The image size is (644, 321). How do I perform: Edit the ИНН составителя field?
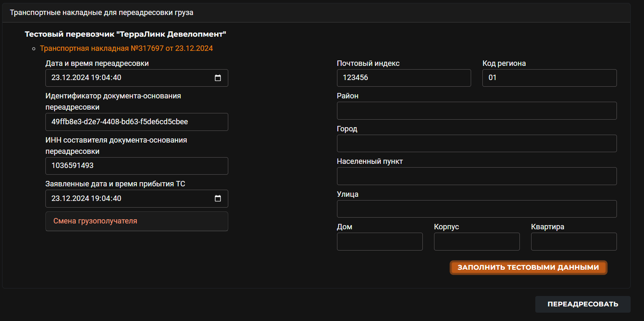coord(137,166)
